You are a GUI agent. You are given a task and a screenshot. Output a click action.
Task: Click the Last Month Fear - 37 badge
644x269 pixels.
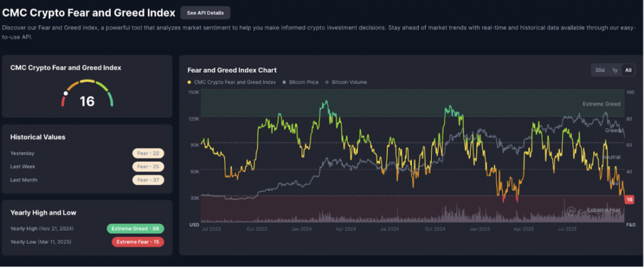click(x=148, y=180)
